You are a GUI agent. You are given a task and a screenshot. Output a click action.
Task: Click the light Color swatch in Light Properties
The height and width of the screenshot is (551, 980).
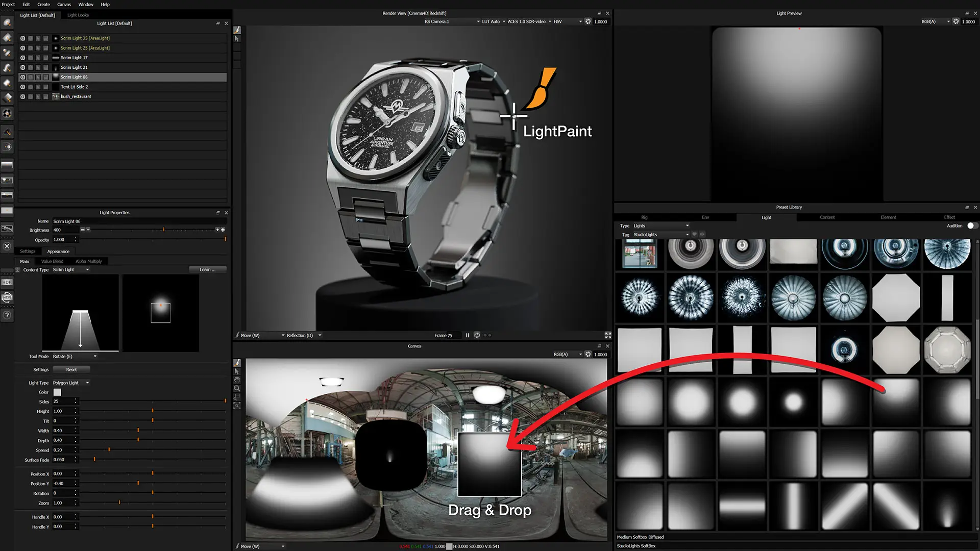click(x=57, y=392)
